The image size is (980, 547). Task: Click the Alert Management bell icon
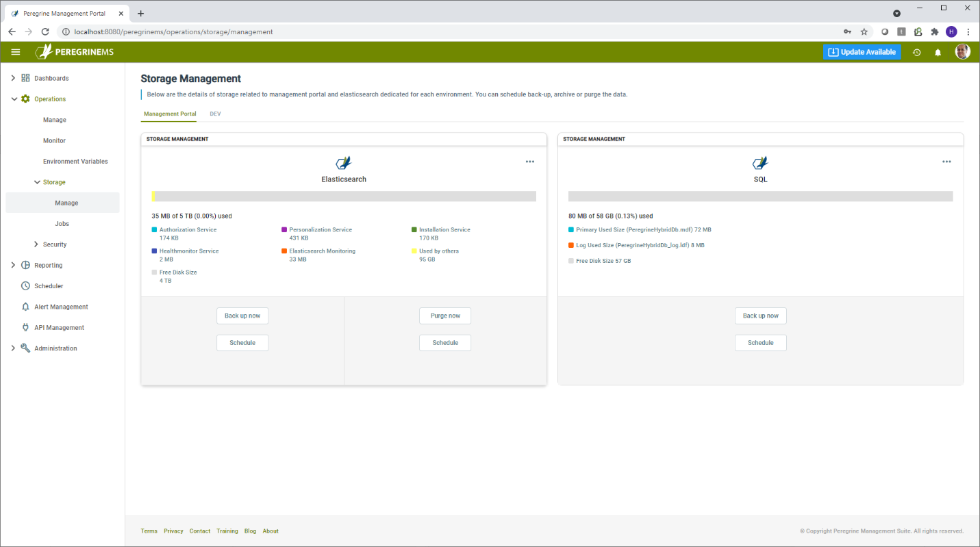click(25, 307)
